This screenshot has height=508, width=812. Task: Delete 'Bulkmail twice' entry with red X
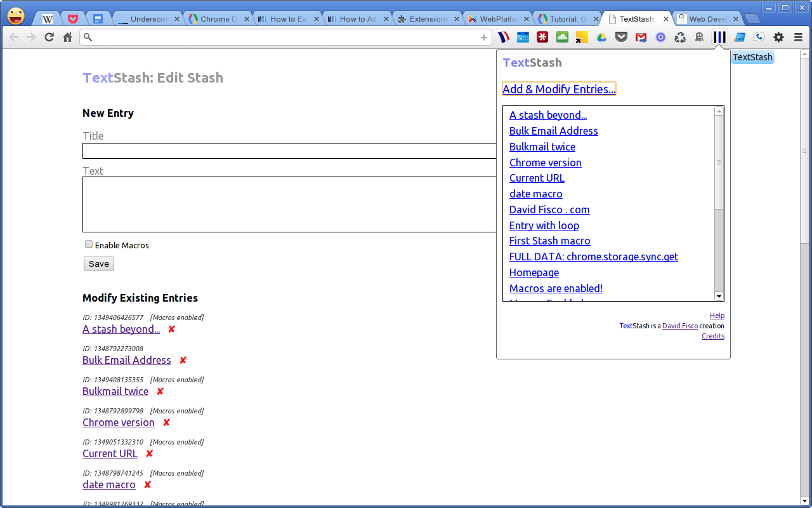[x=160, y=391]
